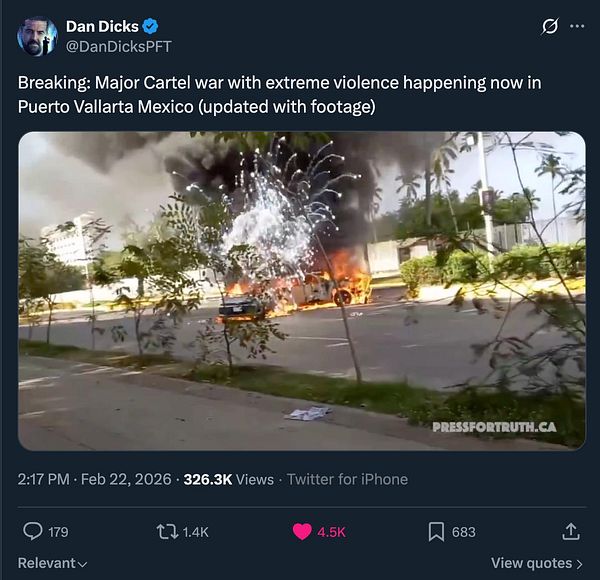
Task: Click the retweet arrows icon
Action: click(x=167, y=532)
